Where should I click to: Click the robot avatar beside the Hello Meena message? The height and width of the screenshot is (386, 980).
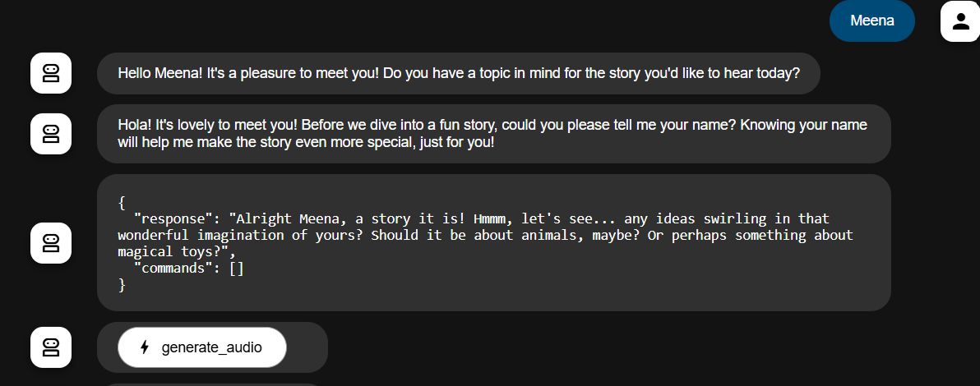(51, 73)
